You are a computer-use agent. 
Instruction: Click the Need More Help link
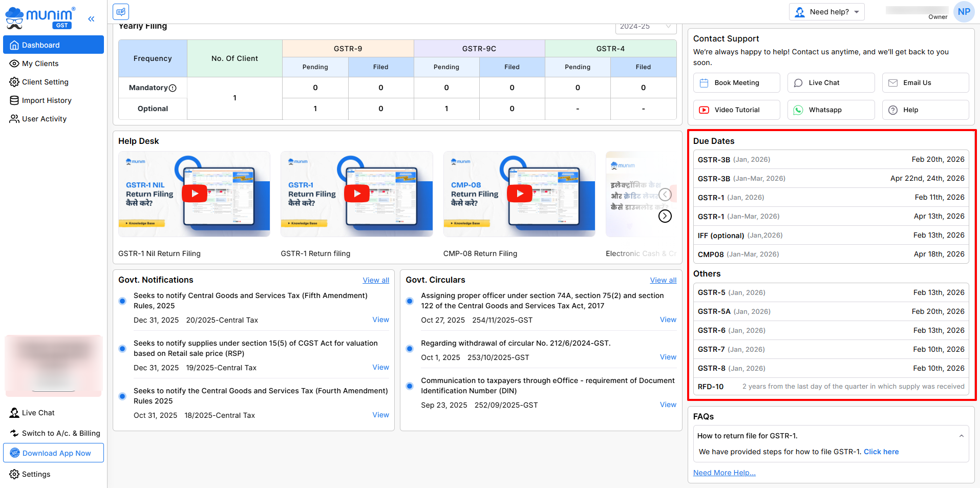coord(724,473)
